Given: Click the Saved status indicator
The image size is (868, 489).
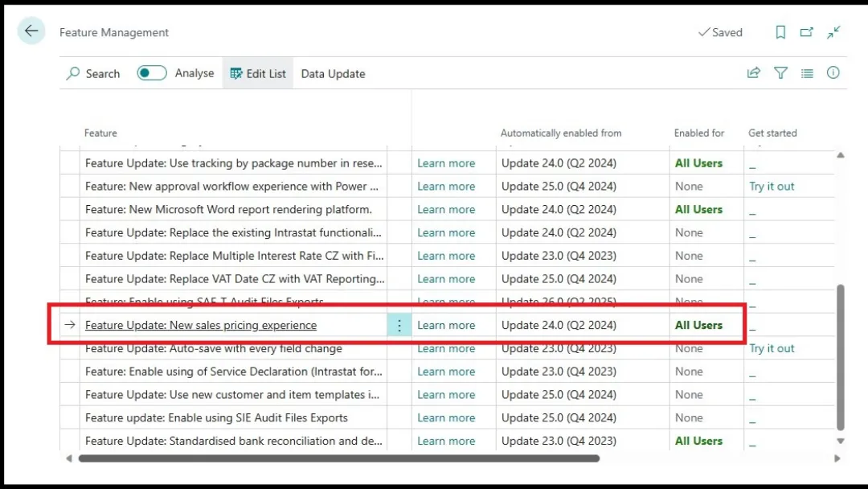Looking at the screenshot, I should (720, 32).
